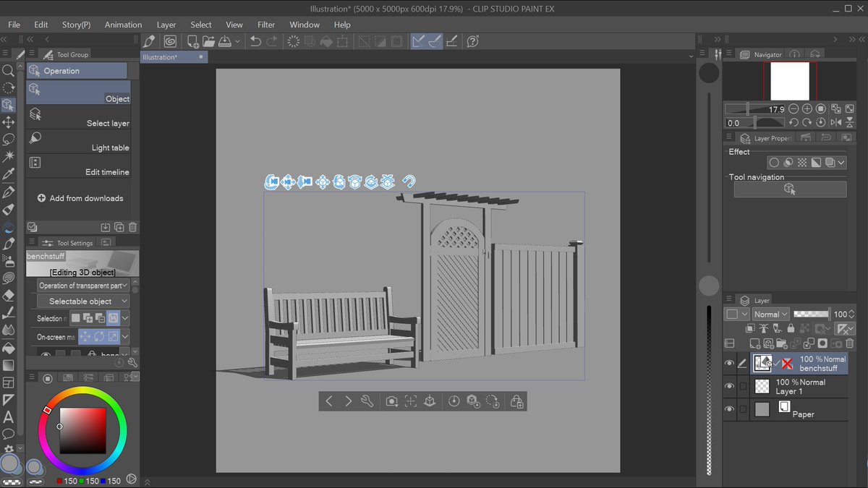Expand the Selection mode options arrow
Screen dimensions: 868x488
125,318
